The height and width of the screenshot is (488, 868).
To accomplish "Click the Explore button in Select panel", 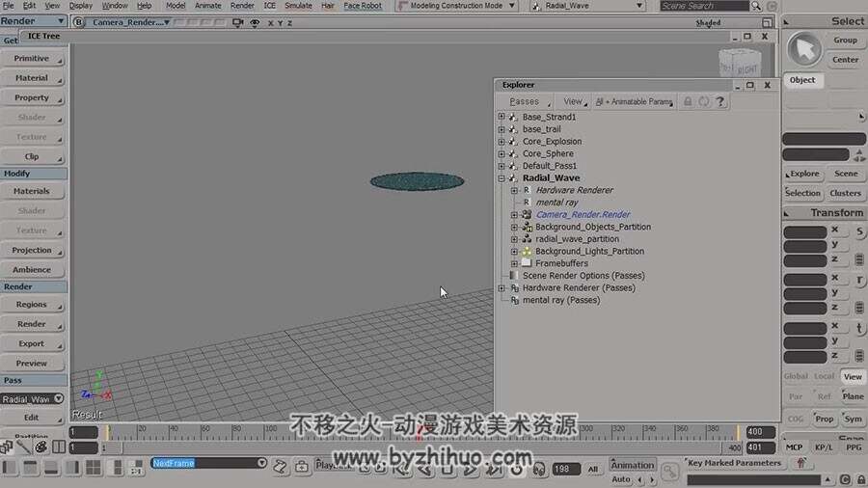I will tap(802, 174).
